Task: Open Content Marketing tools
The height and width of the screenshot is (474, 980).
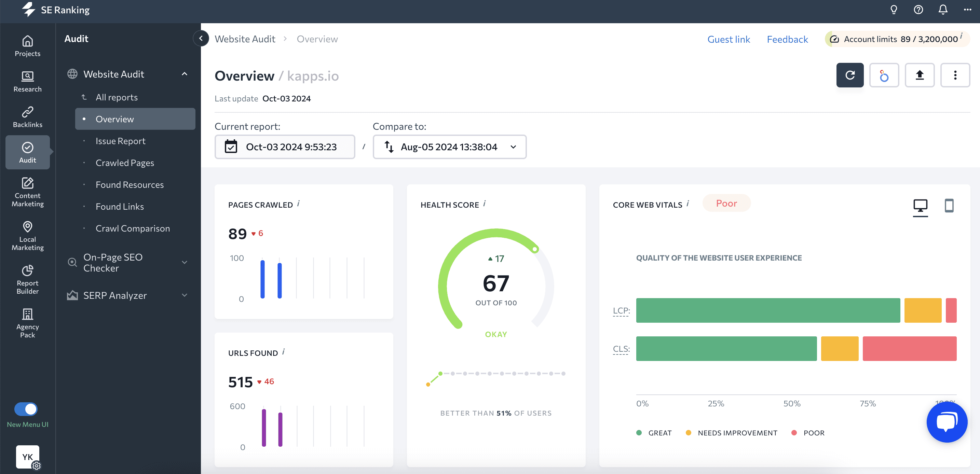Action: [x=27, y=192]
